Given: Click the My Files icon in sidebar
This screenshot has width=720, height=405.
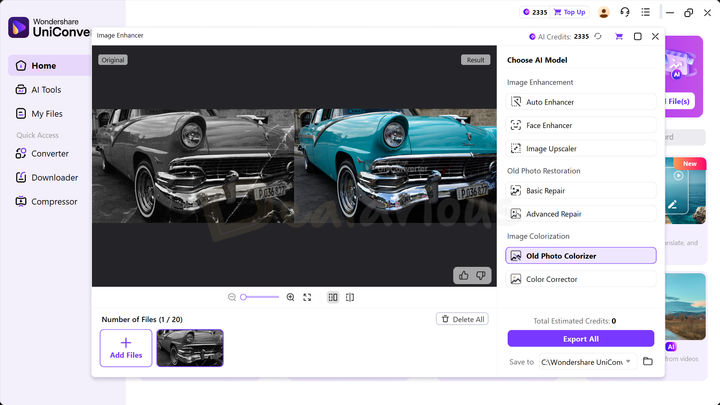Looking at the screenshot, I should tap(21, 113).
